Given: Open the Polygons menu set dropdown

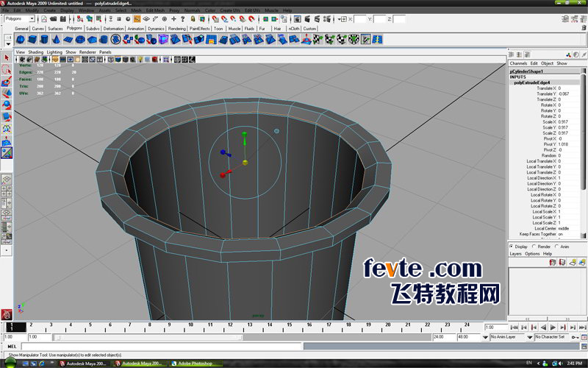Looking at the screenshot, I should [20, 19].
